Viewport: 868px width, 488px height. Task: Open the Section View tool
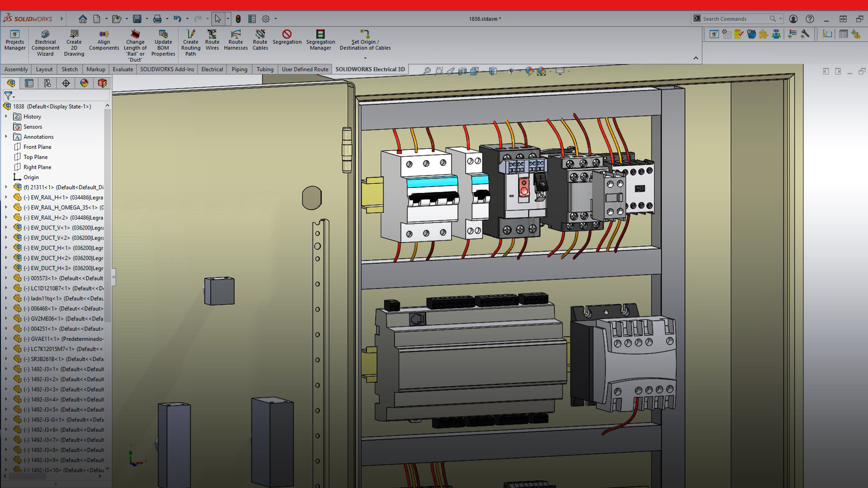tap(462, 71)
